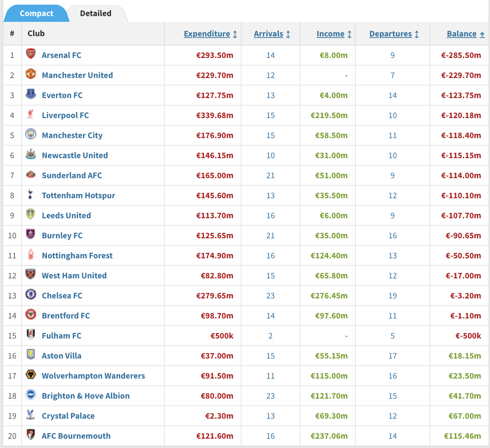Sort table by Departures column
Viewport: 490px width, 448px height.
pos(394,34)
